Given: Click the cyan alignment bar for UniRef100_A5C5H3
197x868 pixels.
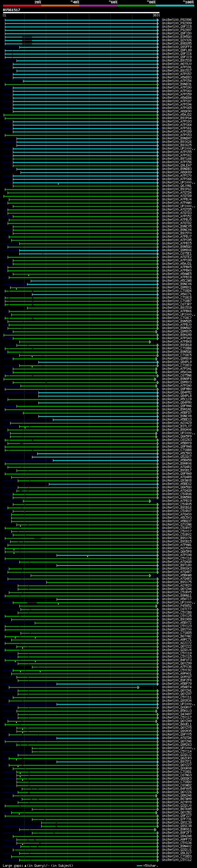Looking at the screenshot, I should click(x=98, y=454).
